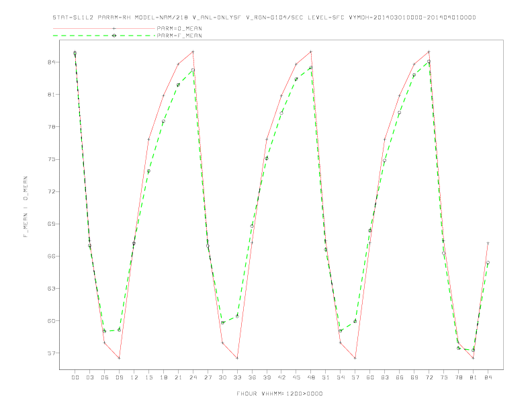The image size is (532, 411).
Task: Click forecast hour 03 on the horizontal axis
Action: 89,377
